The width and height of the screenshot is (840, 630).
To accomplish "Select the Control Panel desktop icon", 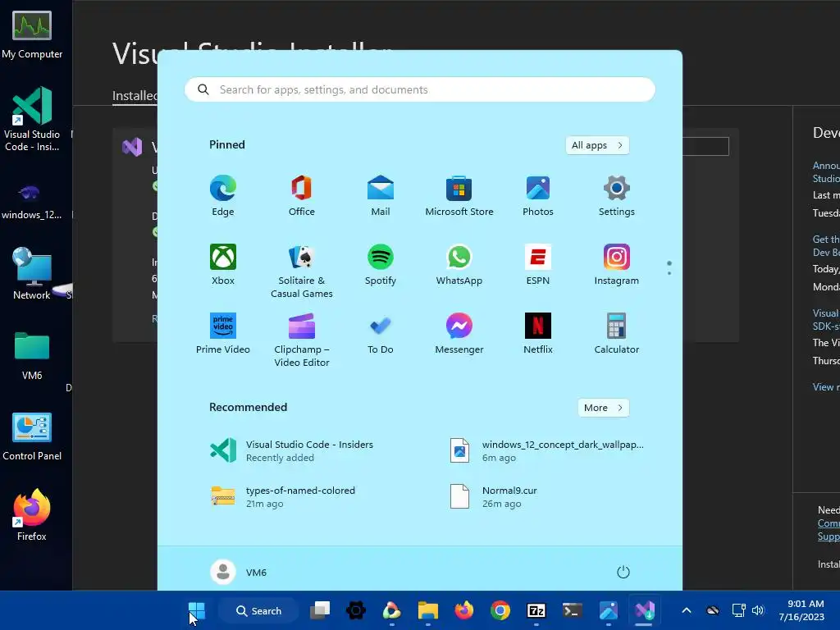I will [32, 436].
